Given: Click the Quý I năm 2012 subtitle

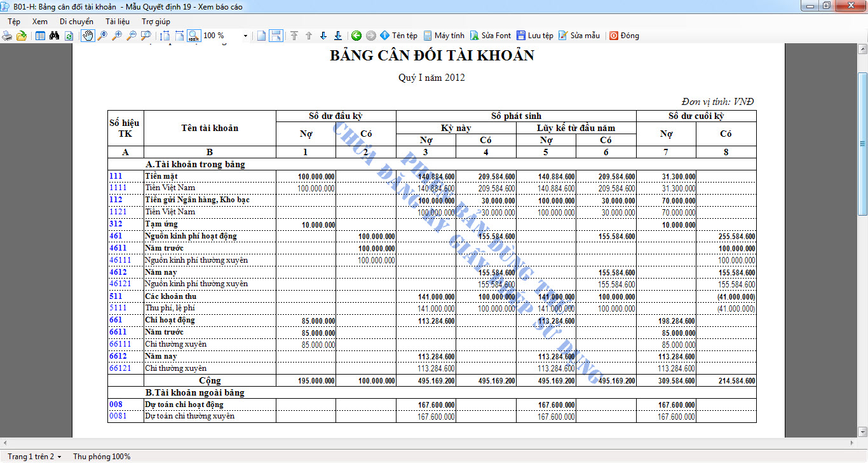Looking at the screenshot, I should pyautogui.click(x=432, y=78).
